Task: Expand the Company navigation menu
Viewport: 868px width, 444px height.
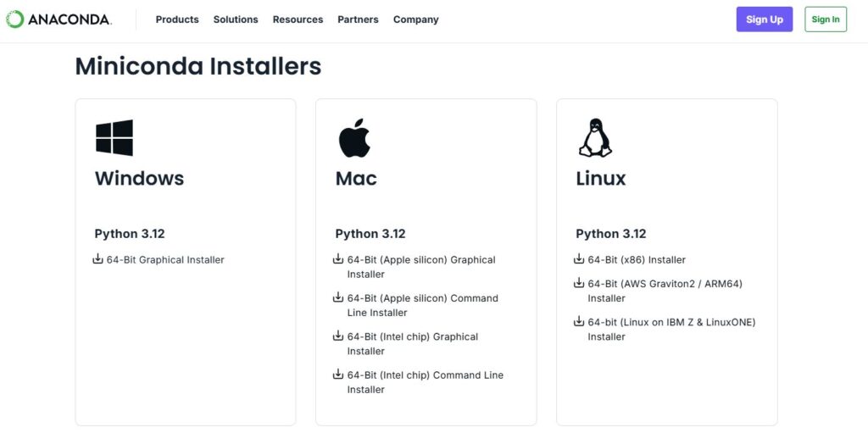Action: pyautogui.click(x=415, y=19)
